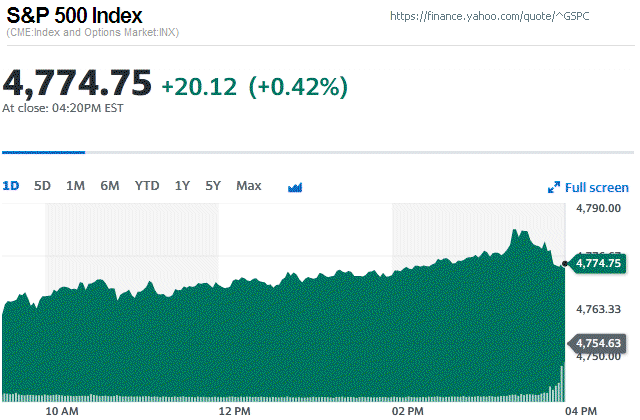The image size is (640, 420).
Task: Click the Full screen expand arrows
Action: coord(553,187)
